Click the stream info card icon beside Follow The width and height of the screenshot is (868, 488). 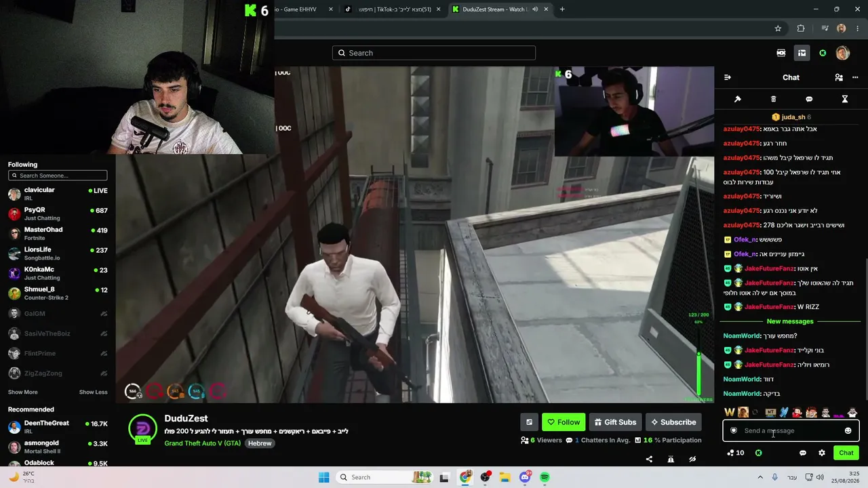pos(529,422)
